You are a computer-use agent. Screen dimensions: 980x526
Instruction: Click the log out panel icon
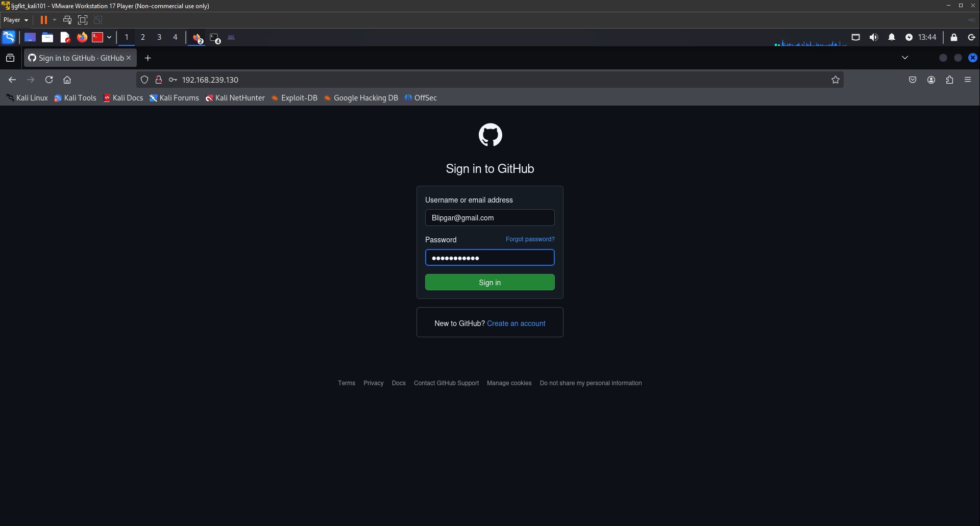(x=971, y=37)
